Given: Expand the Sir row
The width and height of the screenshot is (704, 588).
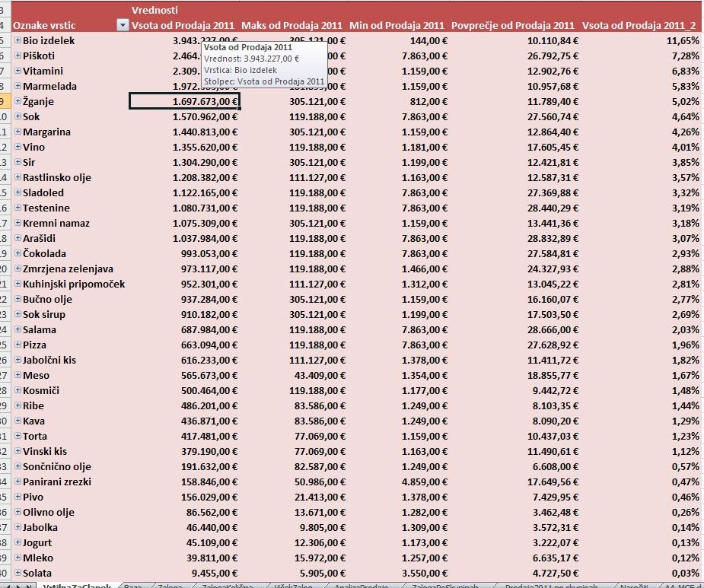Looking at the screenshot, I should [x=18, y=162].
